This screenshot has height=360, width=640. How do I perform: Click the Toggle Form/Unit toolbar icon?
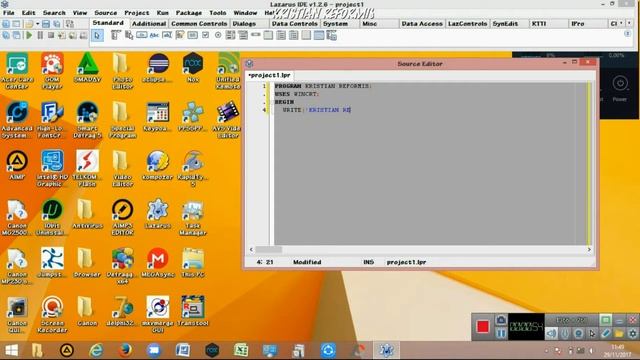69,24
